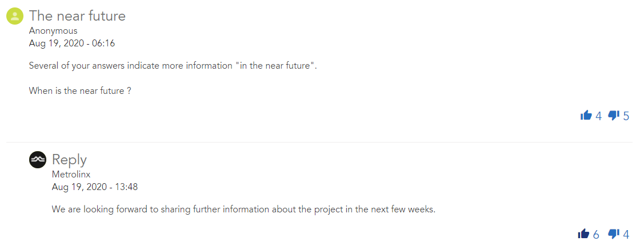Open the "The near future" question title
644x249 pixels.
click(x=77, y=16)
